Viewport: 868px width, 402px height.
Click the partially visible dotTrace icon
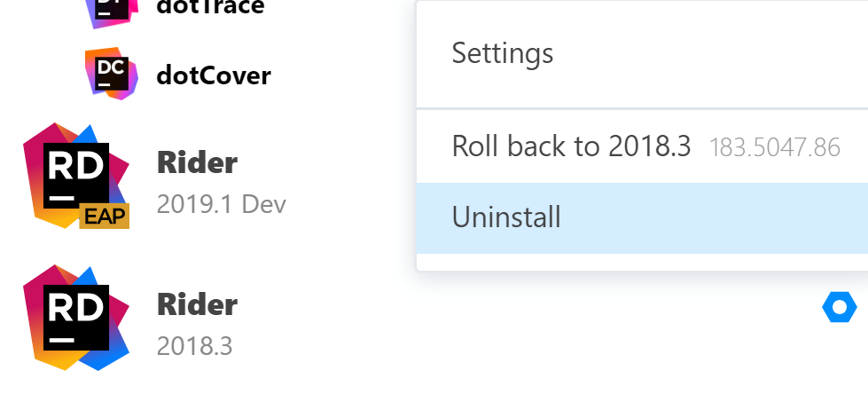(112, 11)
